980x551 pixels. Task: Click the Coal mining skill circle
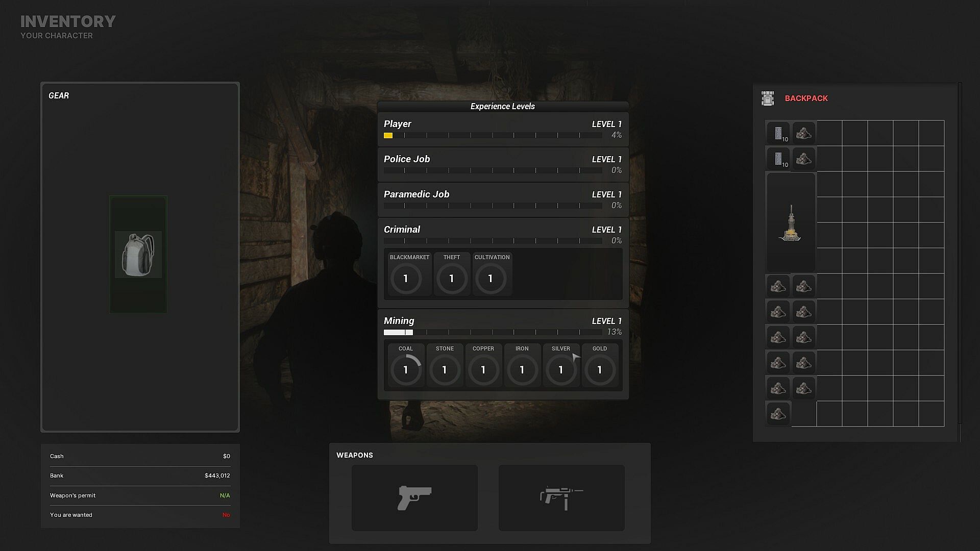coord(406,370)
